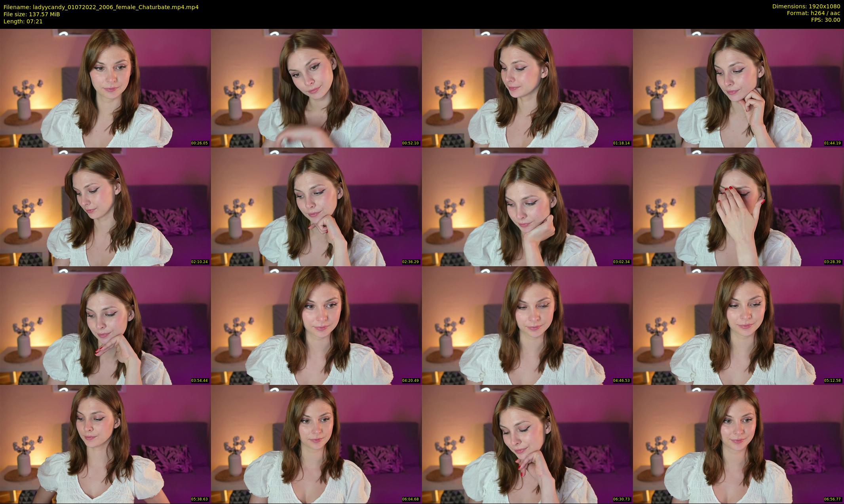Click the frame marked 04:20.49
The height and width of the screenshot is (504, 844).
coord(316,325)
